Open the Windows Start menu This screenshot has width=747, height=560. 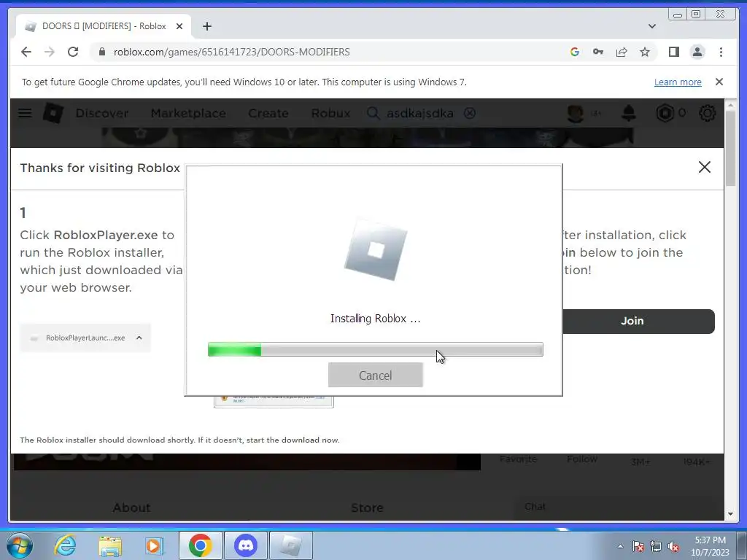[20, 545]
